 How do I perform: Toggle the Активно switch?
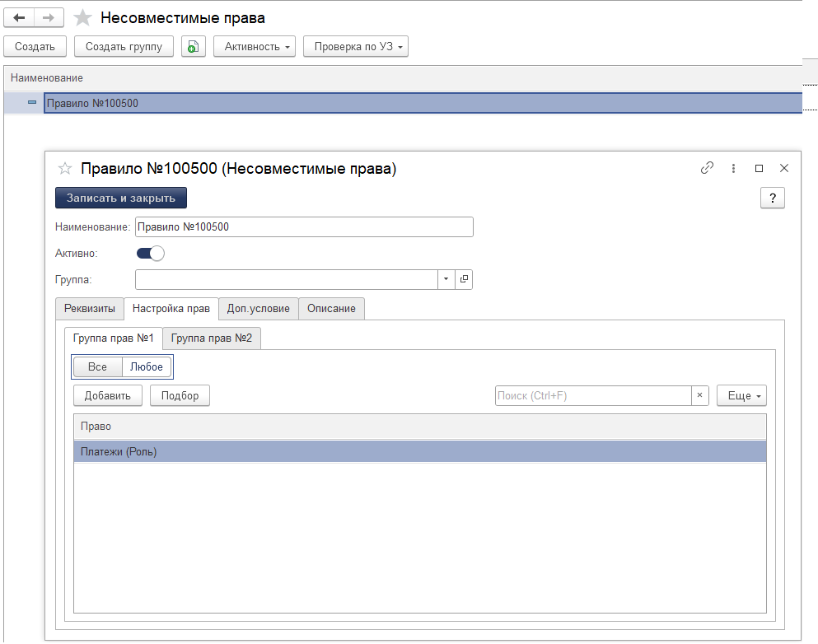click(150, 254)
